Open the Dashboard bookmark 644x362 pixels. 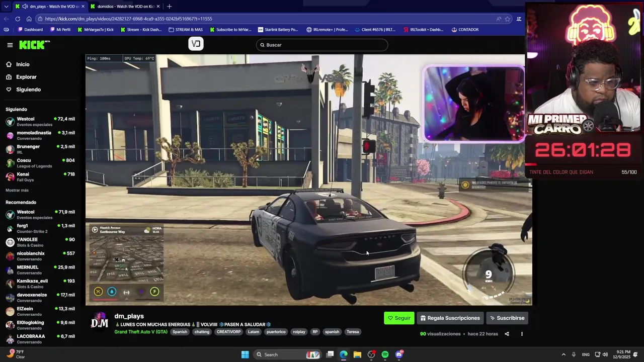coord(30,30)
